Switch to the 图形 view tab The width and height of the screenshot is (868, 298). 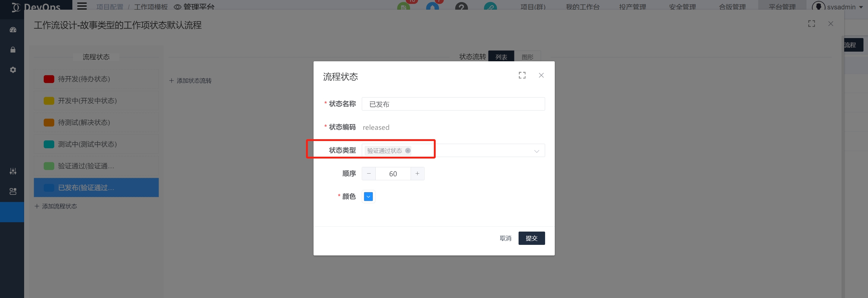pos(527,57)
